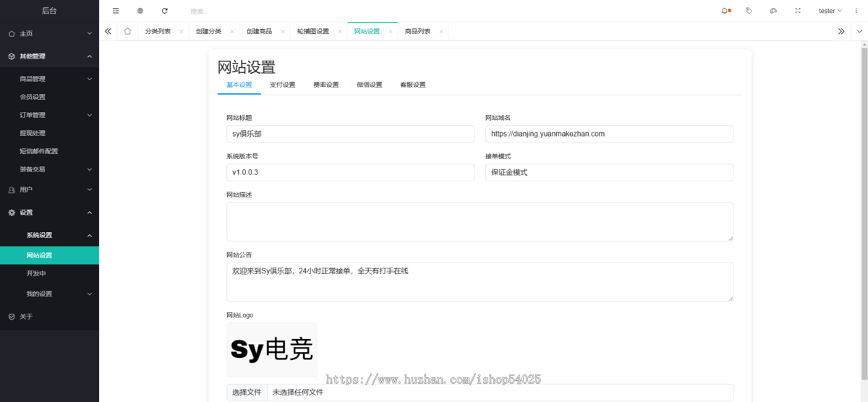Select the 基本设置 settings tab

(x=239, y=85)
